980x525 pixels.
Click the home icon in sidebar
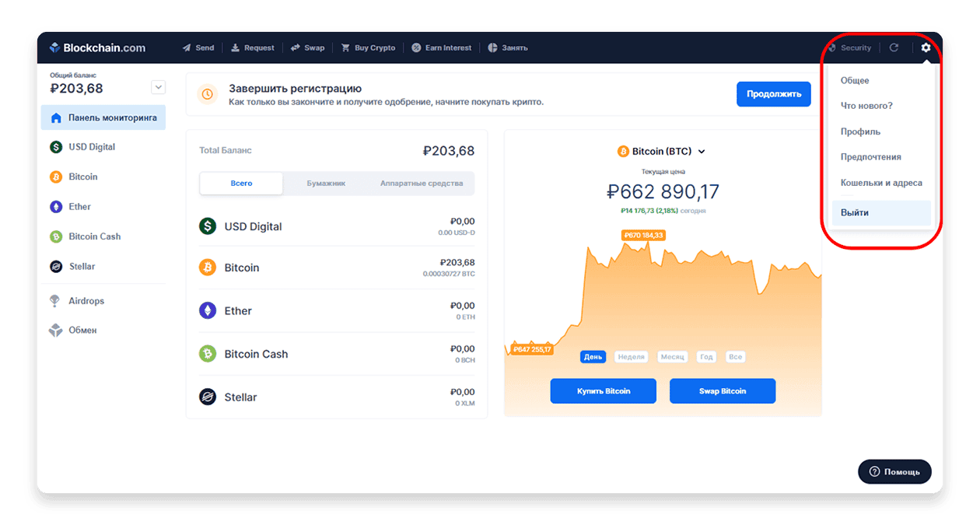(56, 118)
